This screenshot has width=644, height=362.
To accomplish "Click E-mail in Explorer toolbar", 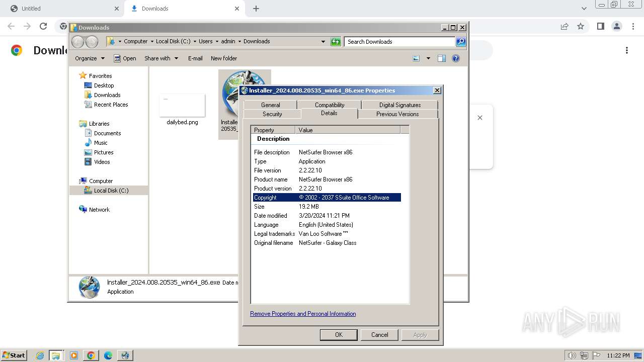I will point(195,58).
